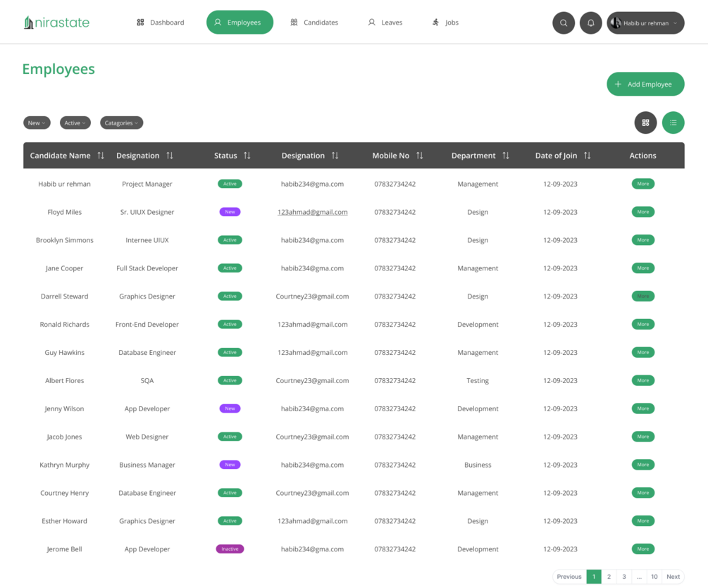The image size is (708, 588).
Task: Open the search icon in header
Action: 564,23
